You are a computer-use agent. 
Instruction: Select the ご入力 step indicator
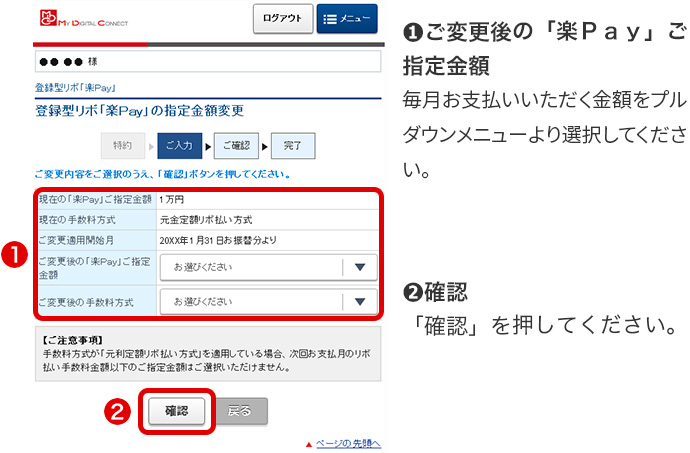178,146
